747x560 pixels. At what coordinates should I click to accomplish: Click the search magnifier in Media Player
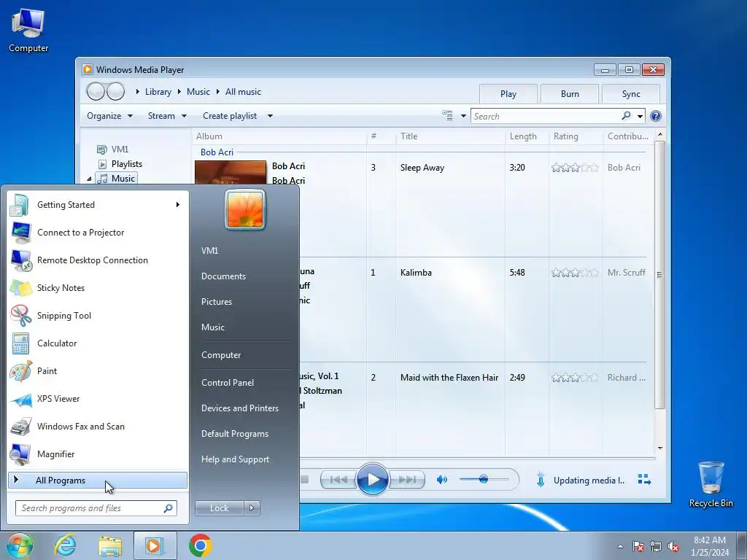626,116
